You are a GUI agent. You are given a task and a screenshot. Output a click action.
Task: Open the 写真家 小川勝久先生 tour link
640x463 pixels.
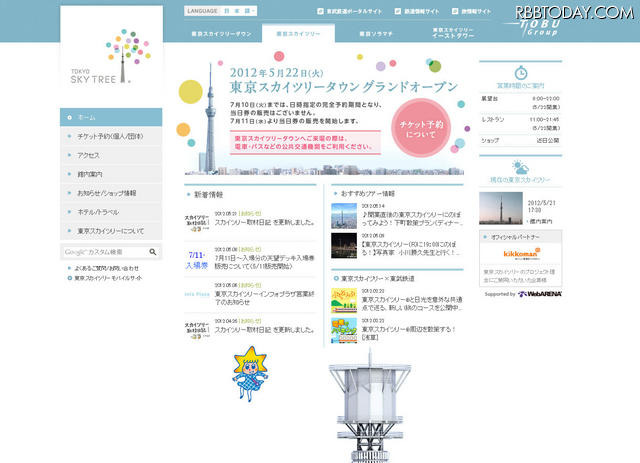coord(412,249)
